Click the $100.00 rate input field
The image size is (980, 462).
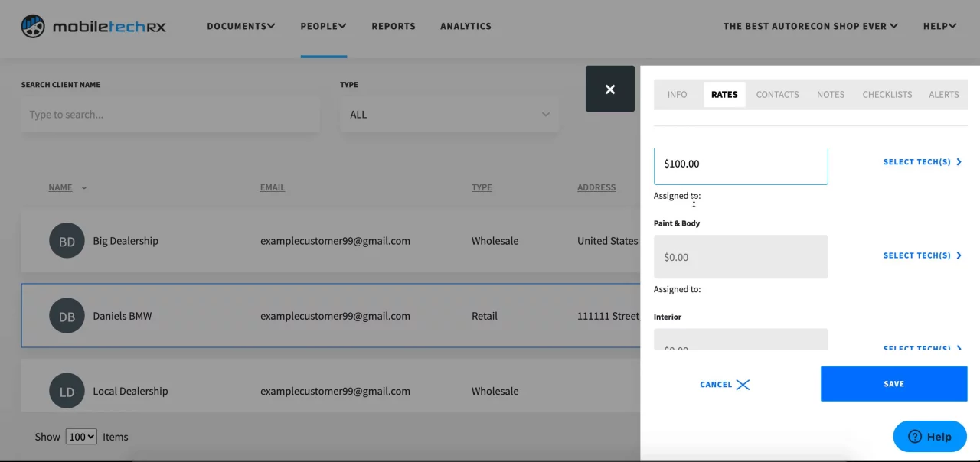[740, 164]
